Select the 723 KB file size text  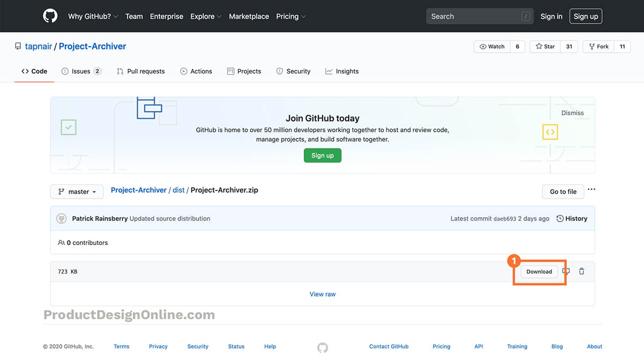tap(68, 272)
